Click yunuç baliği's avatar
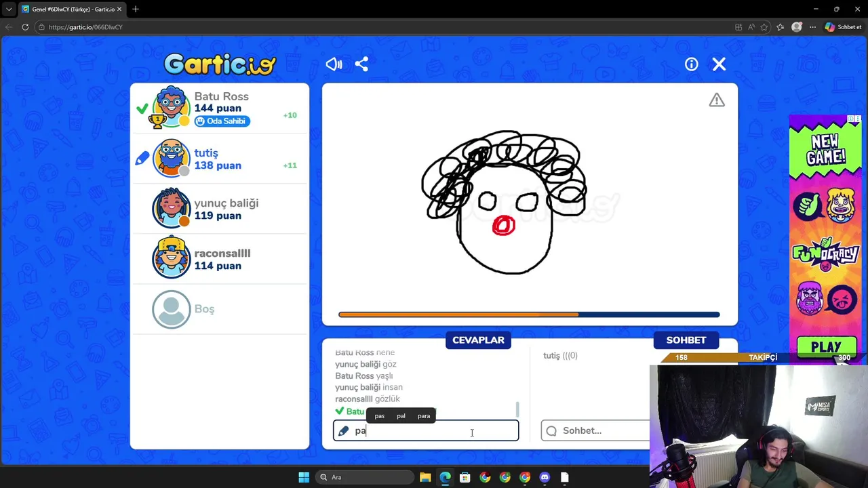The image size is (868, 488). point(171,208)
